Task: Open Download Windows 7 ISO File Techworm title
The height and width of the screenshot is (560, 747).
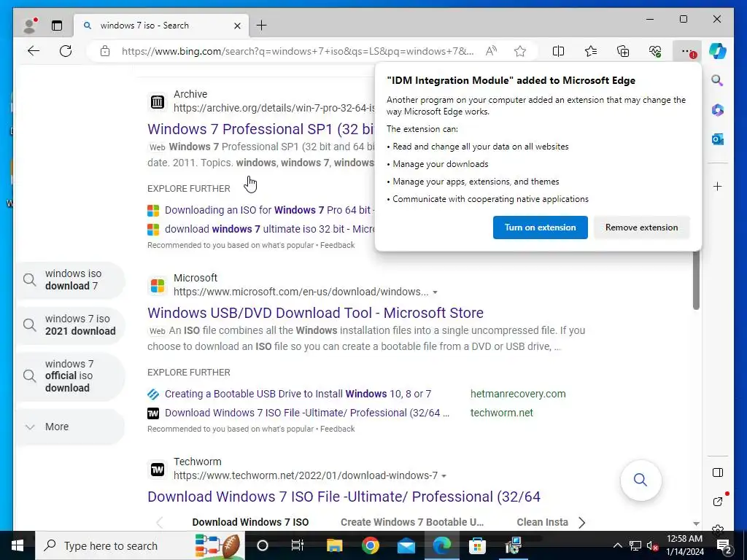Action: pyautogui.click(x=344, y=497)
